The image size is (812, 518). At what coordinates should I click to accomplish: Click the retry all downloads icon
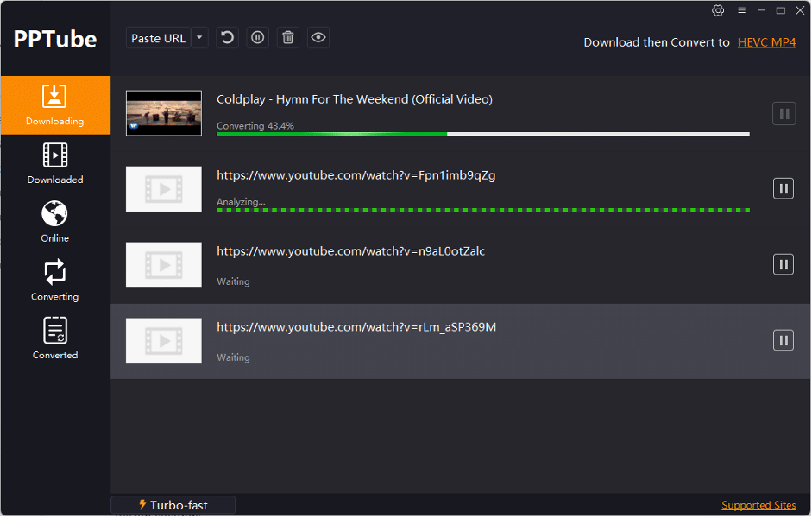(x=227, y=37)
